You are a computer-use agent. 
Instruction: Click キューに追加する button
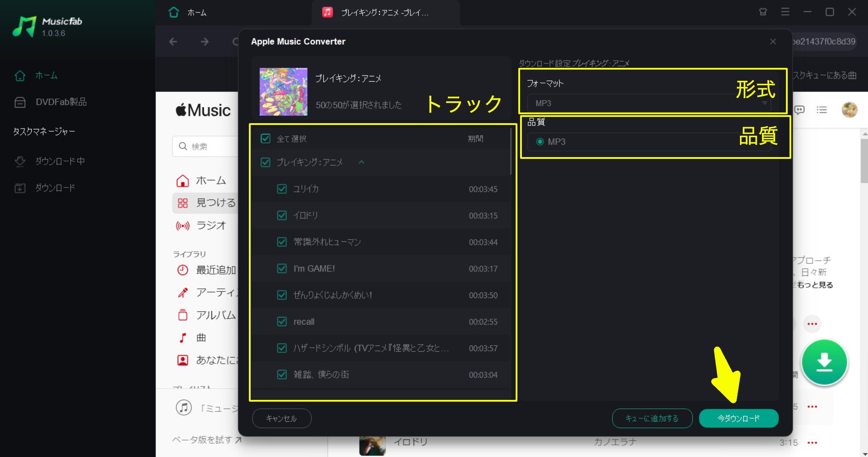[652, 418]
